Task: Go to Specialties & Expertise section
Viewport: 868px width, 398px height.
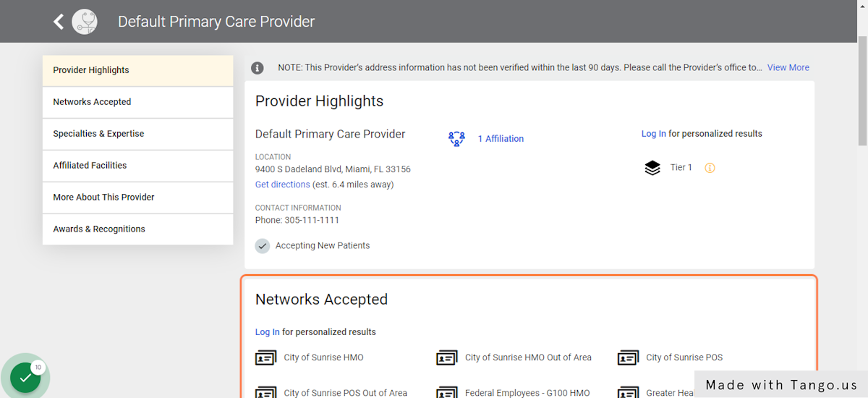Action: 138,134
